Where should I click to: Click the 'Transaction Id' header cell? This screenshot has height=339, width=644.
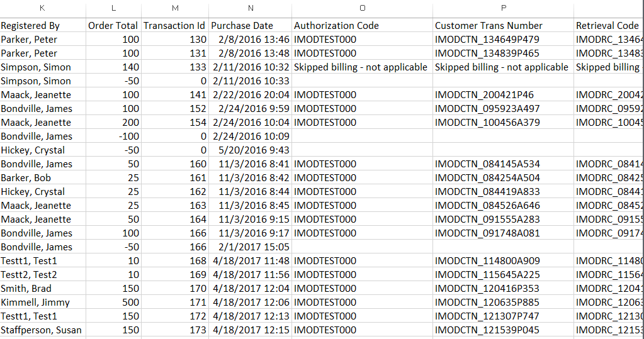pos(174,26)
